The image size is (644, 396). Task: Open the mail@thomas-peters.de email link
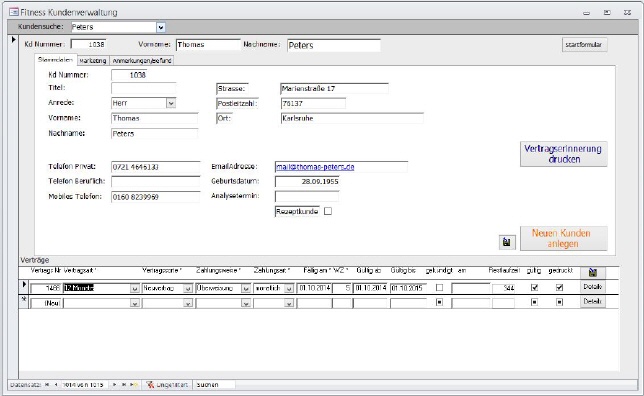tap(315, 167)
